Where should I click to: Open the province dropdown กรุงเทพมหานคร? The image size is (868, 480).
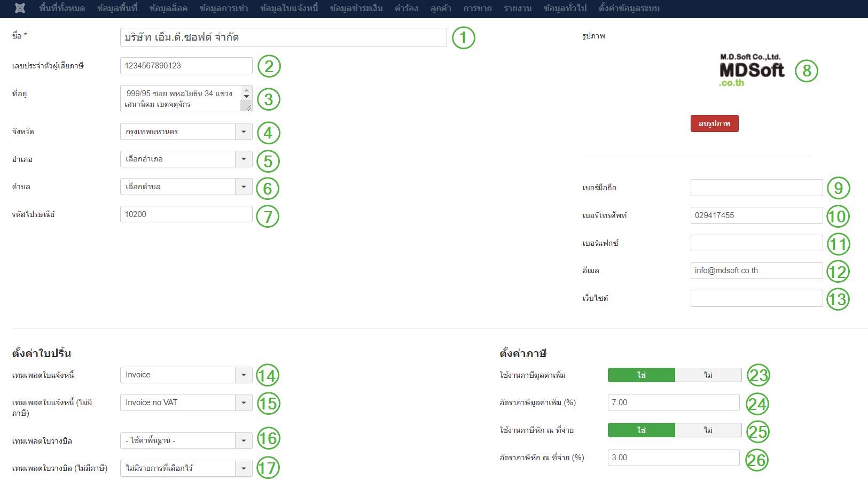[186, 131]
